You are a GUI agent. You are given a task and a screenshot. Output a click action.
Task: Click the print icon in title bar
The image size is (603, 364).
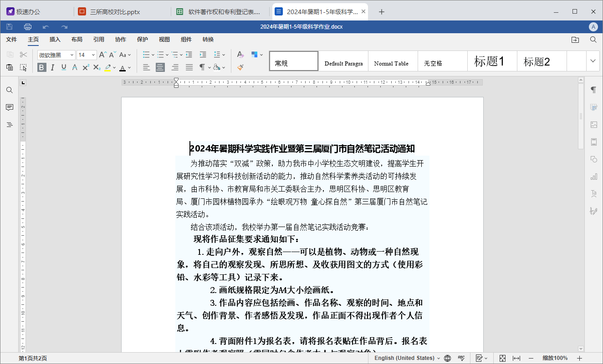pyautogui.click(x=27, y=27)
